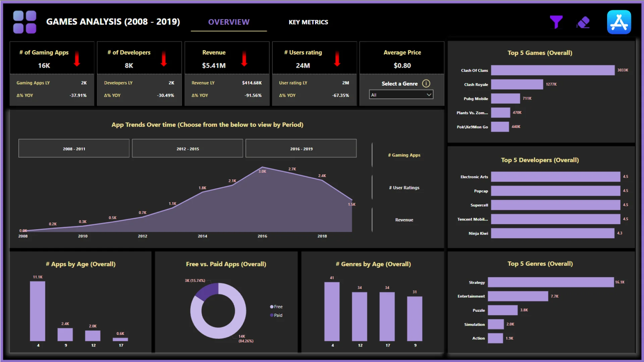
Task: Open the Select a Genre dropdown
Action: [x=401, y=95]
